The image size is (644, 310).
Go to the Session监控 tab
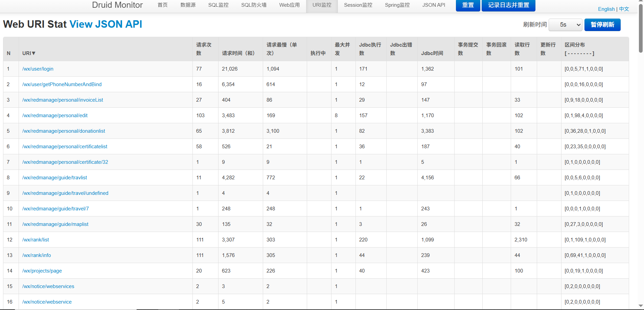pos(358,5)
